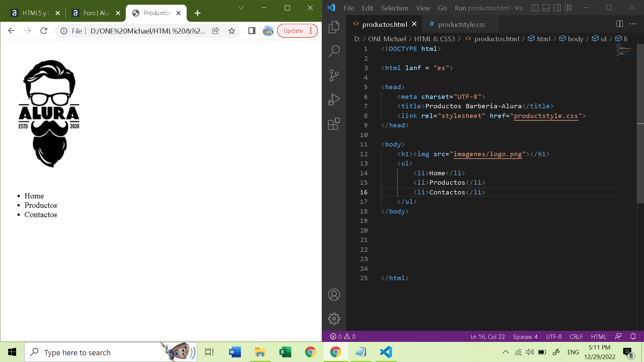Open the Run menu

click(x=461, y=8)
